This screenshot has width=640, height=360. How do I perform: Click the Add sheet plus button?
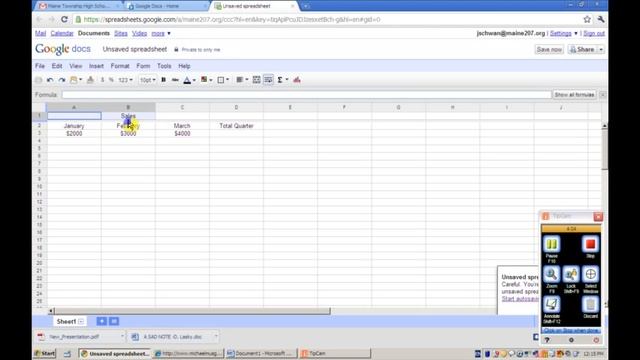point(102,322)
